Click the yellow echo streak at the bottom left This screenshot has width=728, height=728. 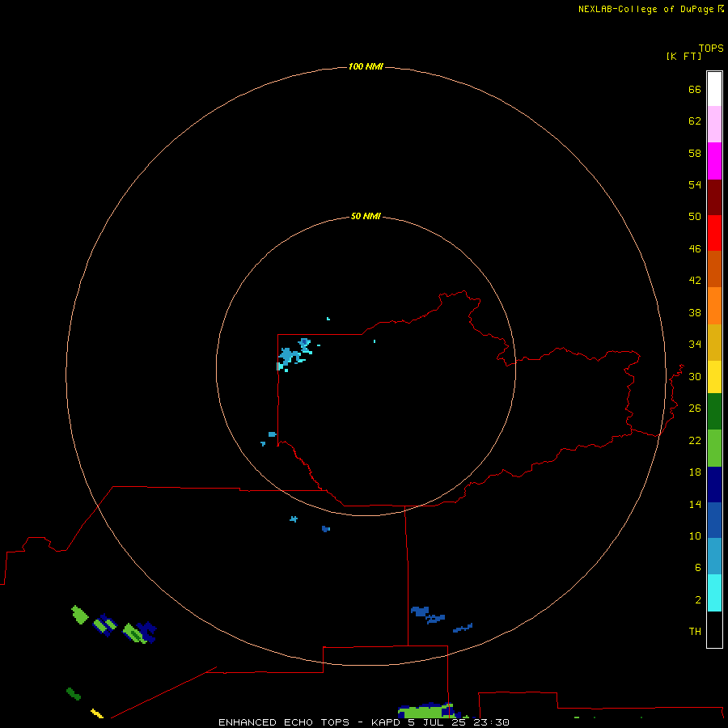[x=97, y=713]
